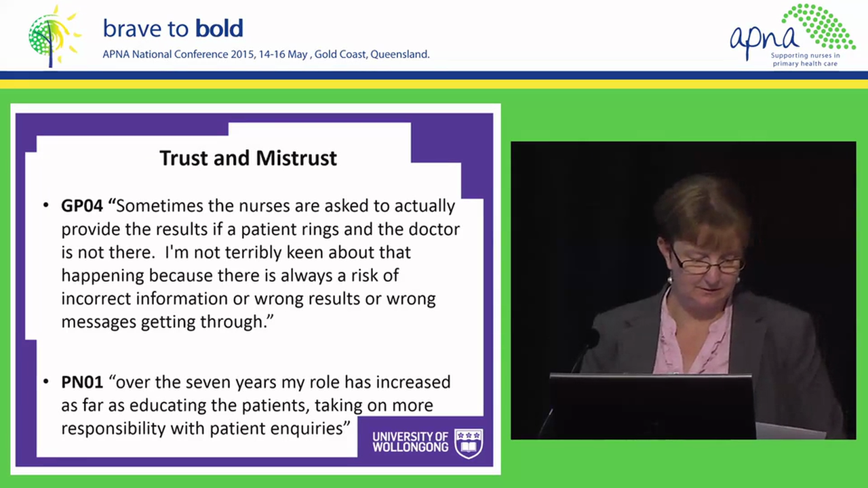Select the "brave to bold" heading

pyautogui.click(x=173, y=28)
